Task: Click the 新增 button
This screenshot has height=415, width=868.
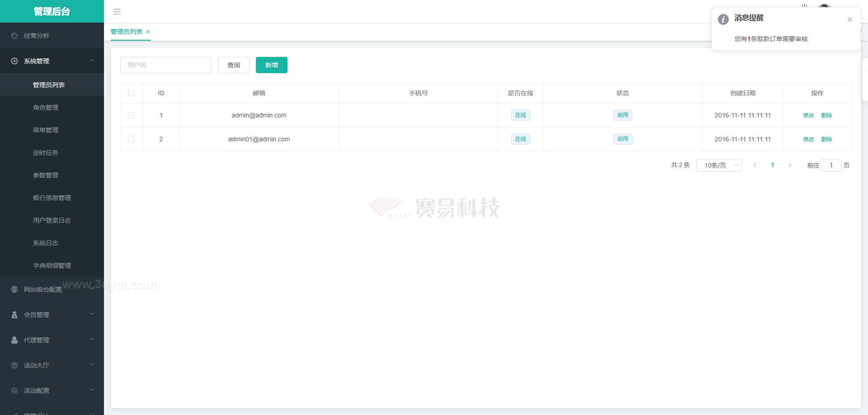Action: click(271, 65)
